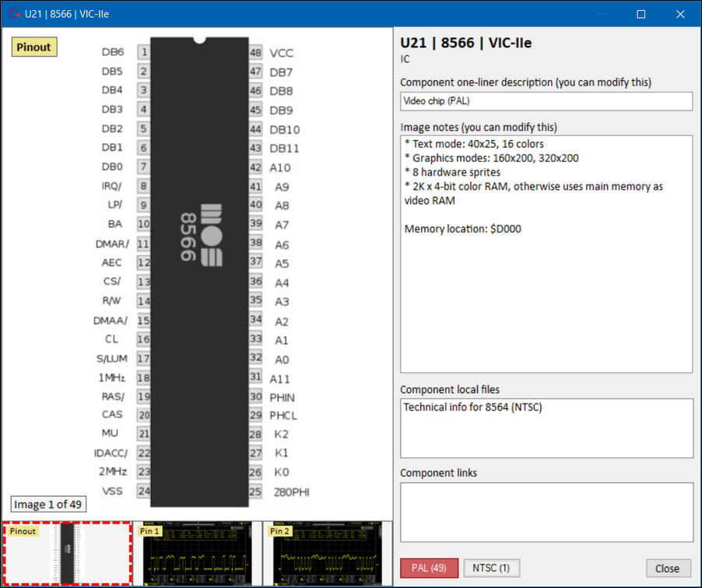The image size is (702, 588).
Task: Click the A4 pin label
Action: pos(282,283)
